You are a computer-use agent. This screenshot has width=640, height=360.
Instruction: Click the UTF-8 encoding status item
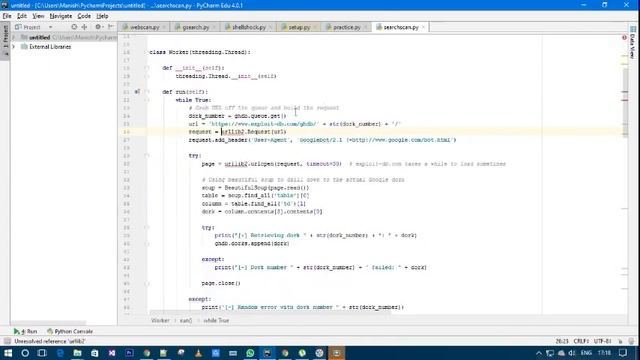[602, 341]
